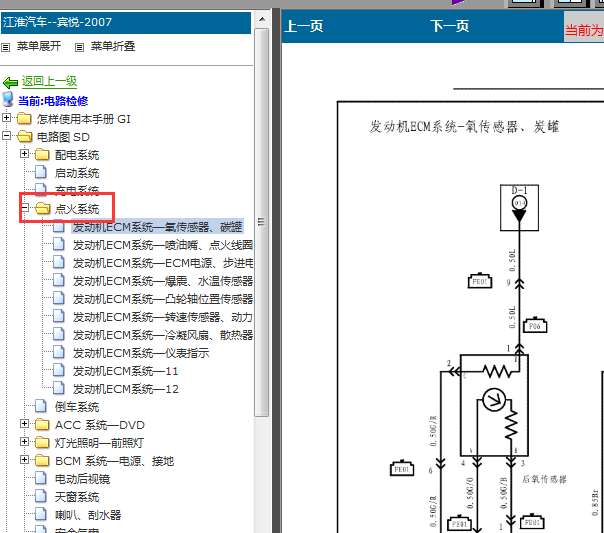Open the 喇叭、刮水器 entry
The width and height of the screenshot is (604, 533).
[x=88, y=515]
